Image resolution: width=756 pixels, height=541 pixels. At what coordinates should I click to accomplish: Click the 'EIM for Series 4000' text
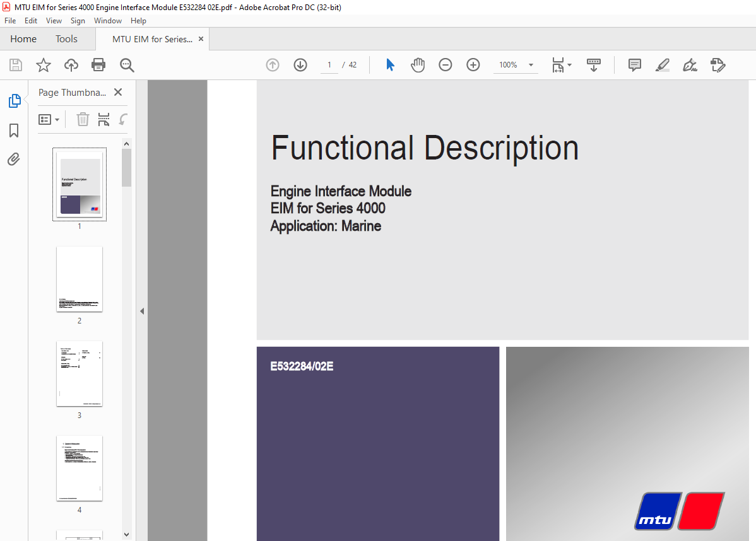tap(328, 208)
